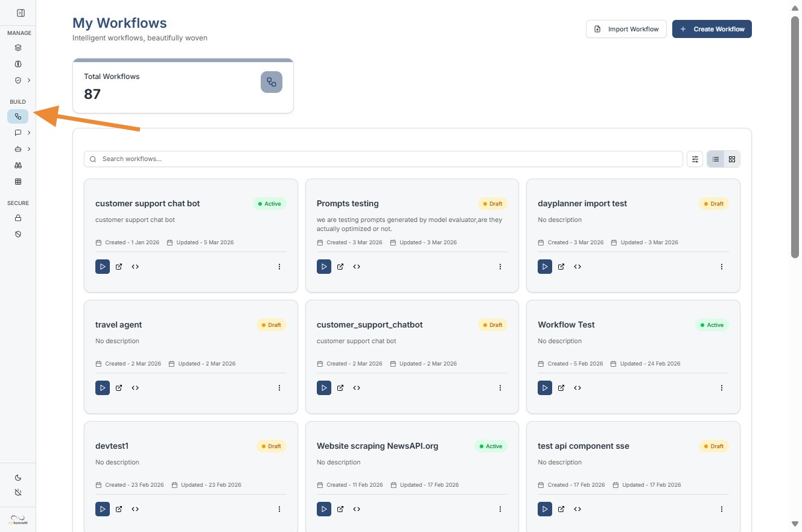The width and height of the screenshot is (802, 532).
Task: Open the filter sliders options button
Action: 695,159
